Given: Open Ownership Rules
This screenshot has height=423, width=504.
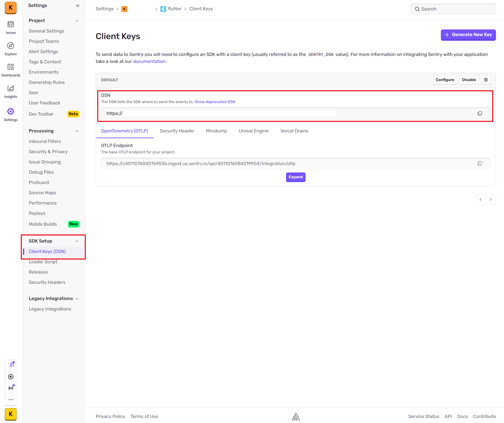Looking at the screenshot, I should click(47, 82).
